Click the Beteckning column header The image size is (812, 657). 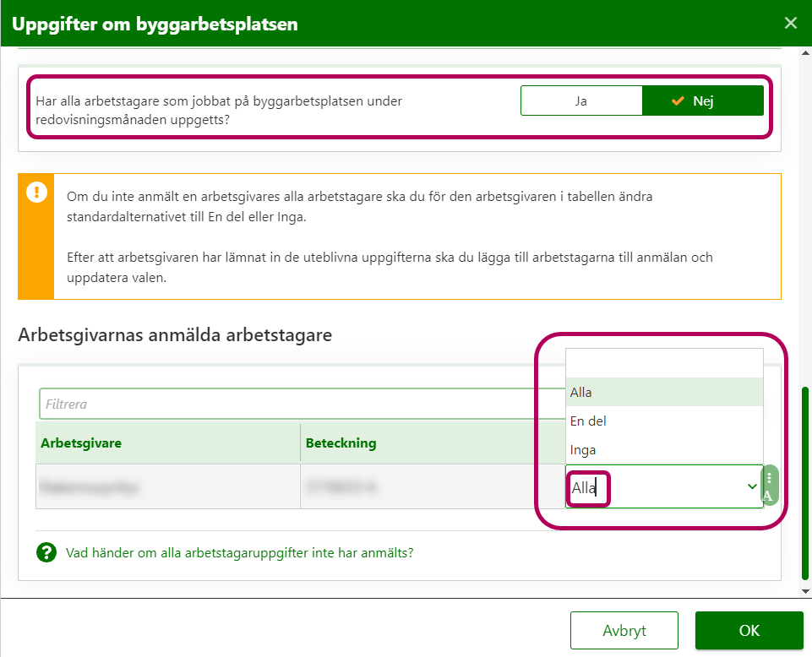click(x=341, y=443)
